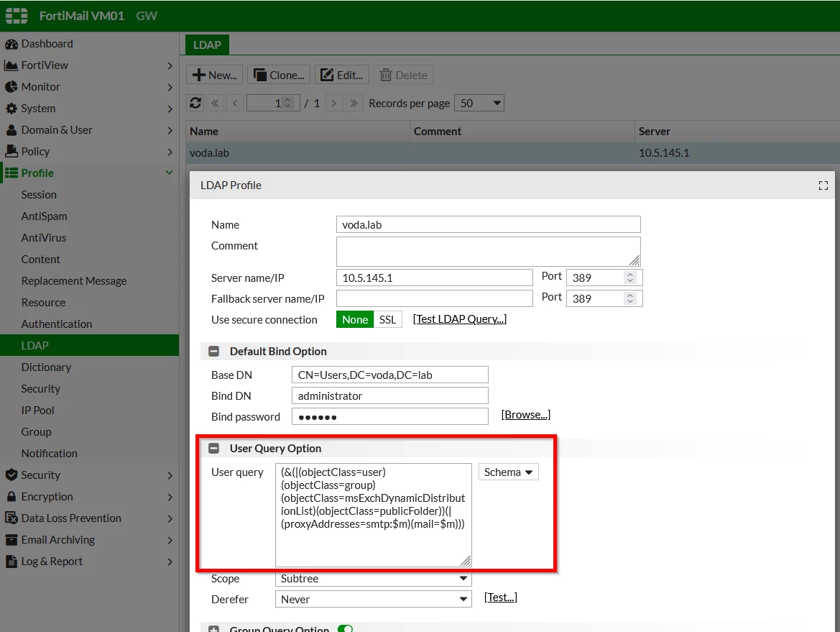This screenshot has height=632, width=840.
Task: Maximize the LDAP Profile dialog
Action: (x=823, y=186)
